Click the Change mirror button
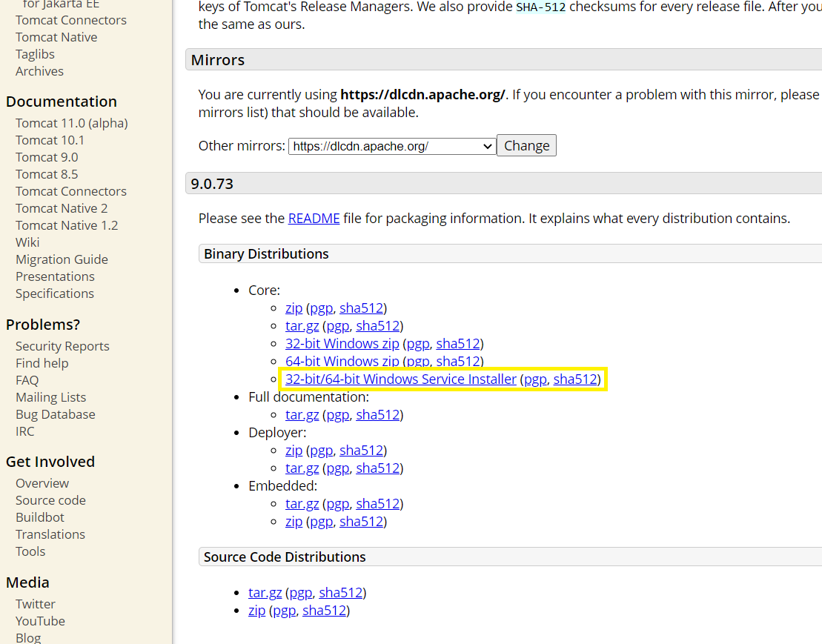The width and height of the screenshot is (822, 644). coord(526,146)
